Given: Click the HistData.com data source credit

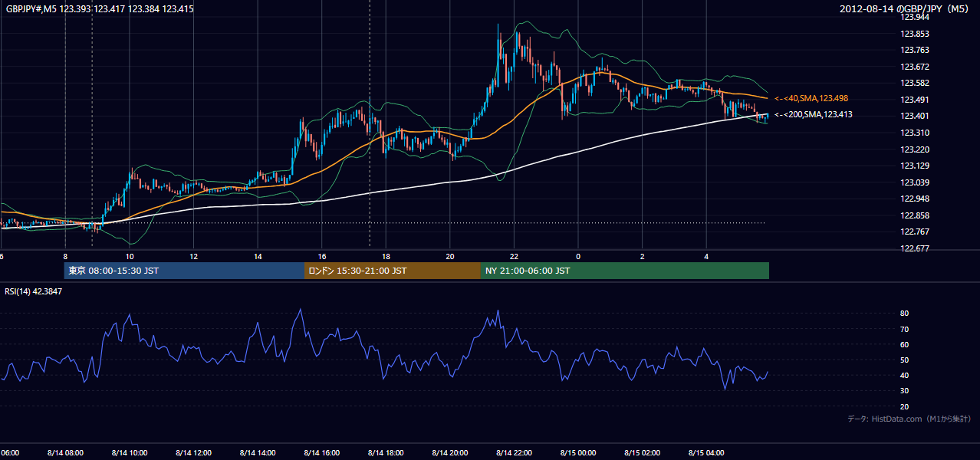Looking at the screenshot, I should [x=909, y=419].
